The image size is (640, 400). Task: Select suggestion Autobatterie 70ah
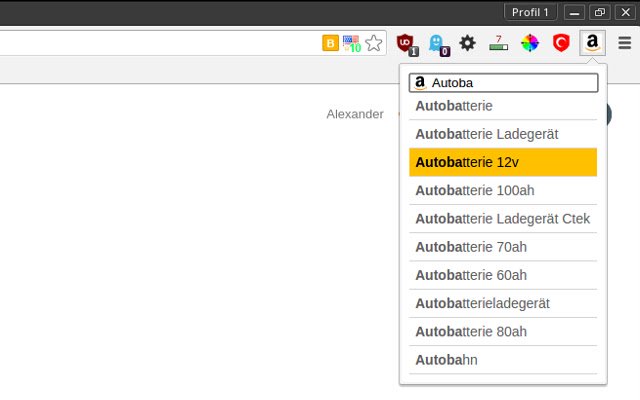coord(503,247)
